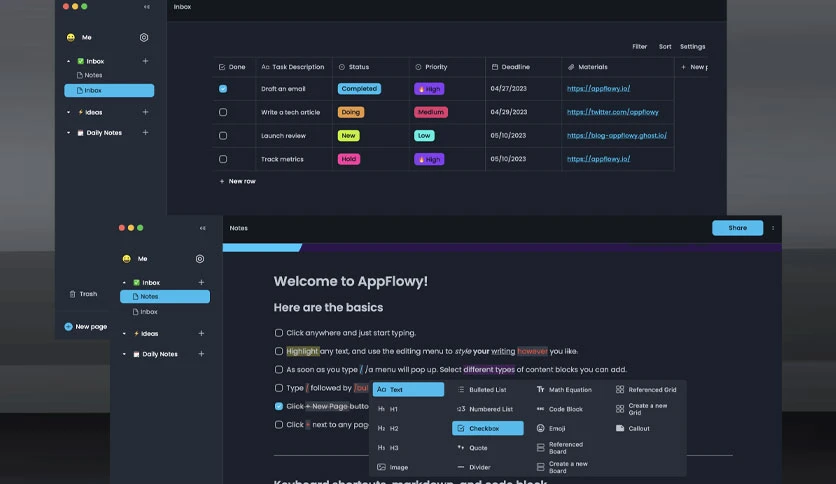Click the New page plus icon
Viewport: 836px width, 484px height.
(68, 327)
